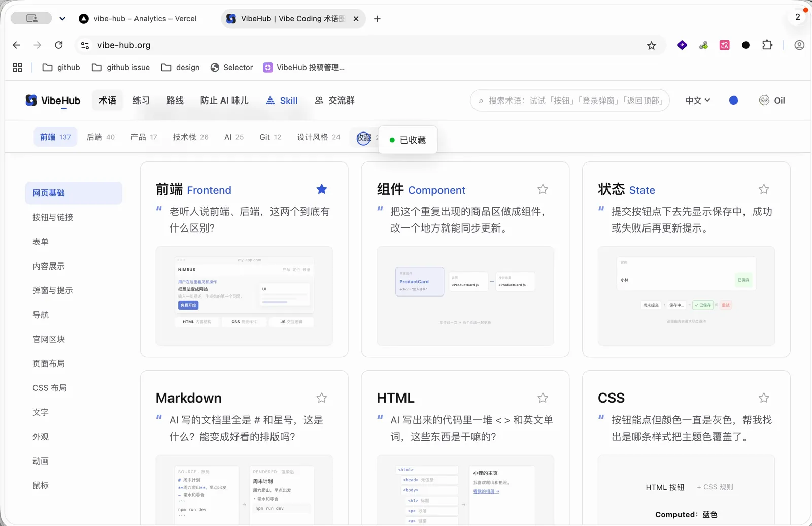Open the 组件 Component preview image
This screenshot has height=526, width=812.
(x=465, y=296)
